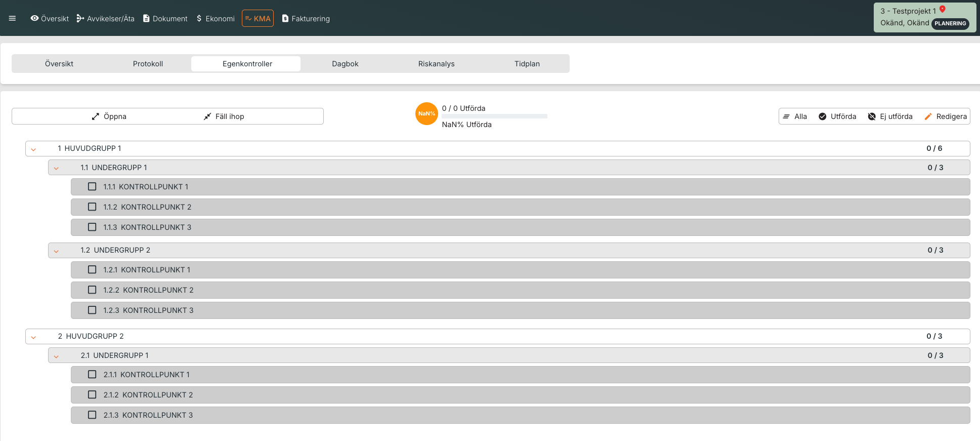Click the Fäll ihop button label
The image size is (980, 441).
coord(230,116)
